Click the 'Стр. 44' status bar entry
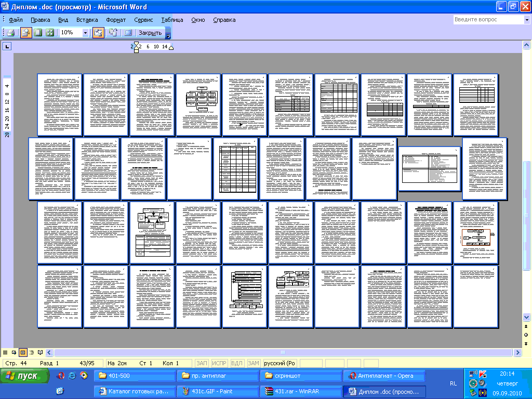 pyautogui.click(x=16, y=363)
